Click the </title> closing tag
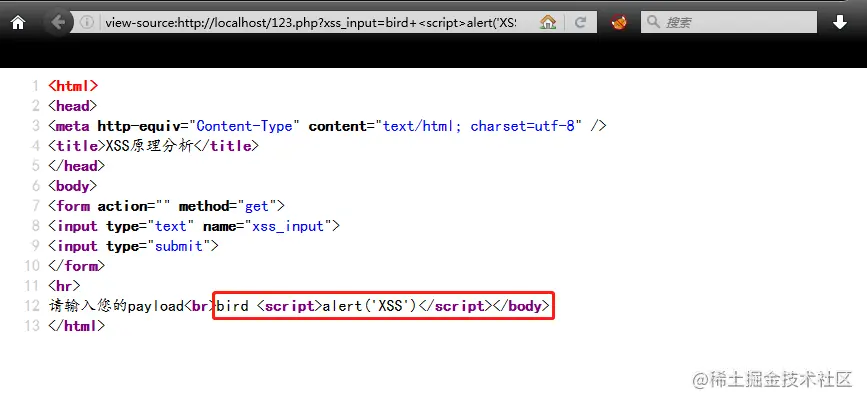 pyautogui.click(x=226, y=146)
